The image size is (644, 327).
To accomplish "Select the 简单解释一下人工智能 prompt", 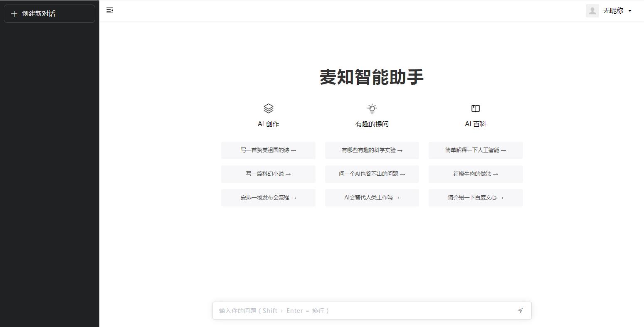I will (x=475, y=150).
